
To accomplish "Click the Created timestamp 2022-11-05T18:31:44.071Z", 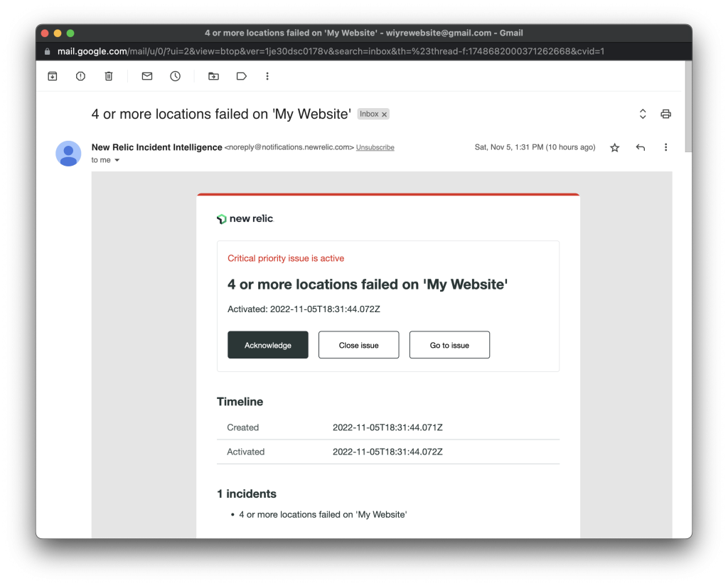I will (387, 427).
